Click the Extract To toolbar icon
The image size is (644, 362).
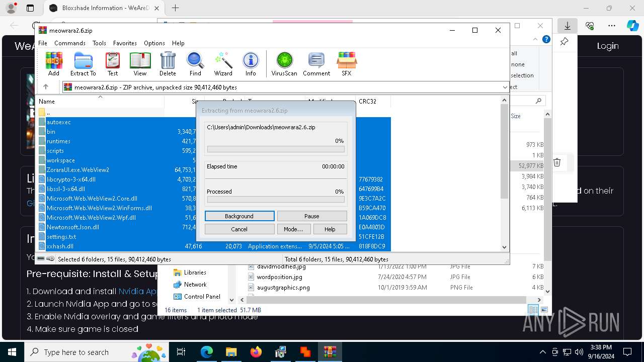click(x=83, y=64)
